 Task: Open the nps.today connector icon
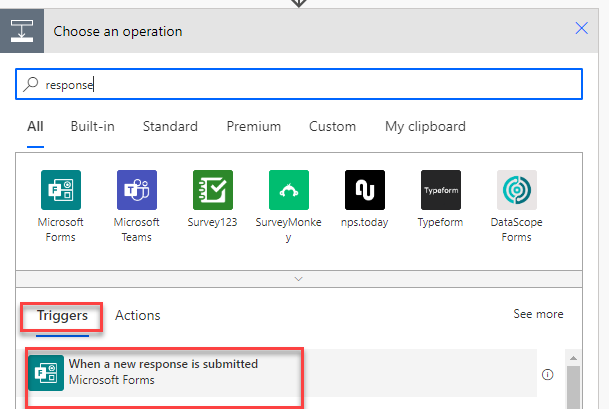coord(365,190)
